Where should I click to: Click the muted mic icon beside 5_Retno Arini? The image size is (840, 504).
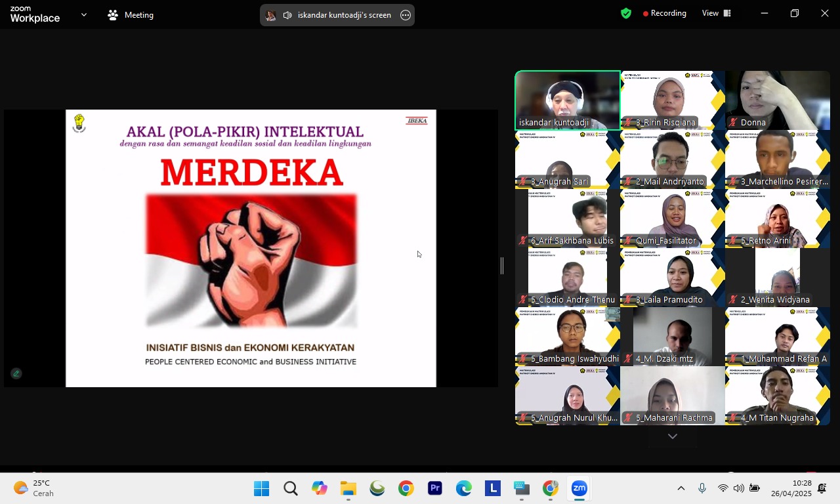(733, 241)
